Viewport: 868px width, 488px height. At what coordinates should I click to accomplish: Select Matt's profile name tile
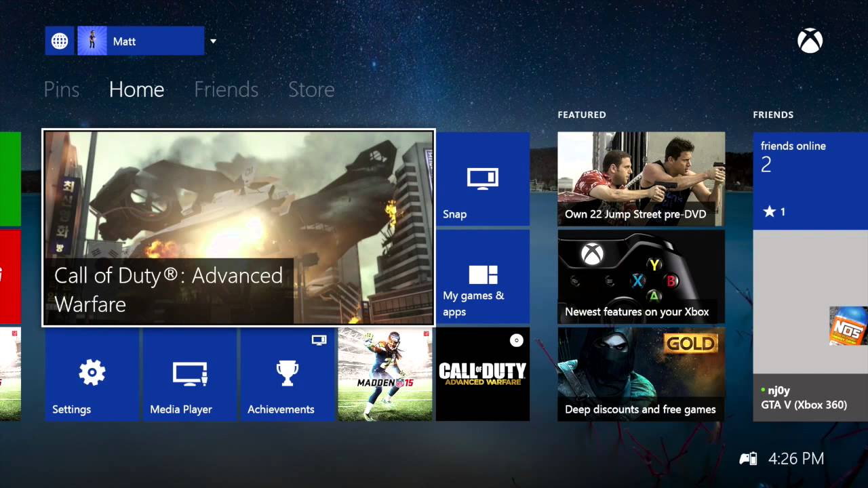(x=141, y=41)
